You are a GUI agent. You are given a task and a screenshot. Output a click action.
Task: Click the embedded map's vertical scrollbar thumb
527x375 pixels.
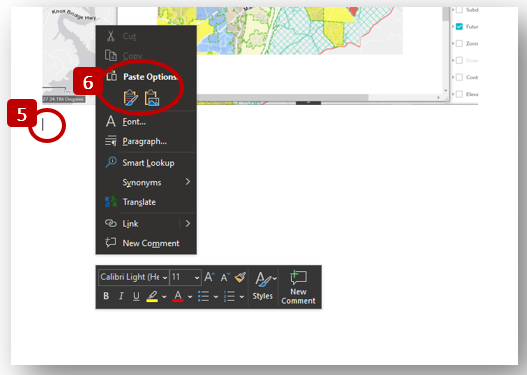click(446, 13)
